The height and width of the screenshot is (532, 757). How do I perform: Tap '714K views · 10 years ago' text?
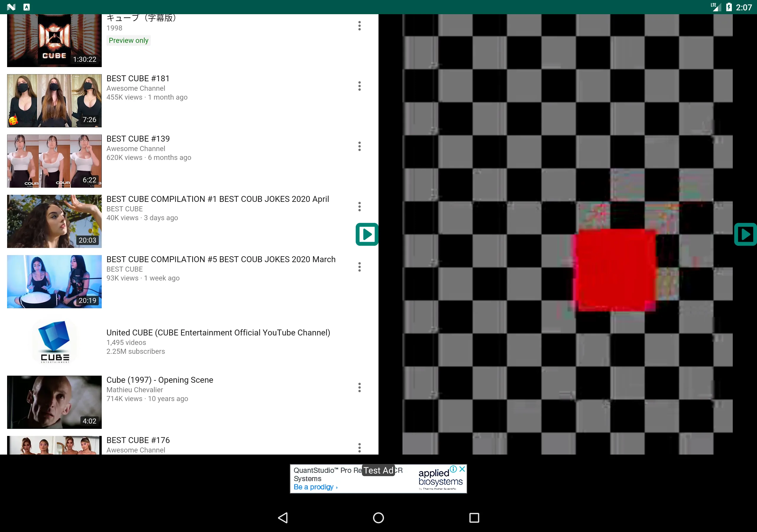(x=147, y=399)
